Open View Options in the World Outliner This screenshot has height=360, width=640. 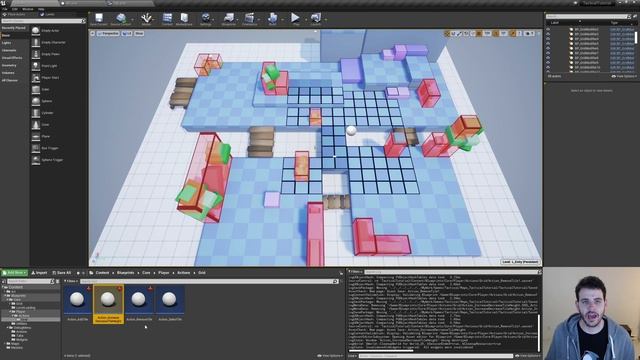624,76
